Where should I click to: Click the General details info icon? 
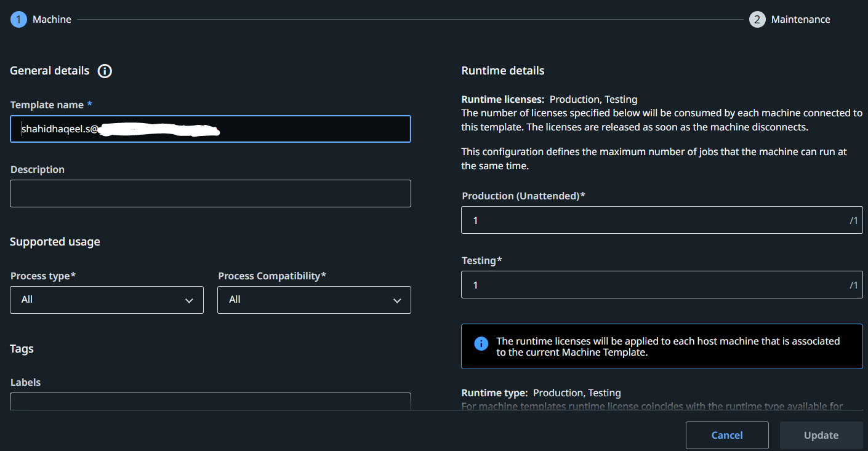(105, 71)
